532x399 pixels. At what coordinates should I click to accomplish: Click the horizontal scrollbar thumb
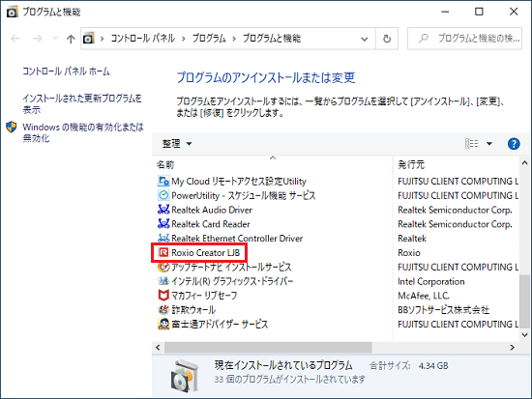(x=268, y=348)
